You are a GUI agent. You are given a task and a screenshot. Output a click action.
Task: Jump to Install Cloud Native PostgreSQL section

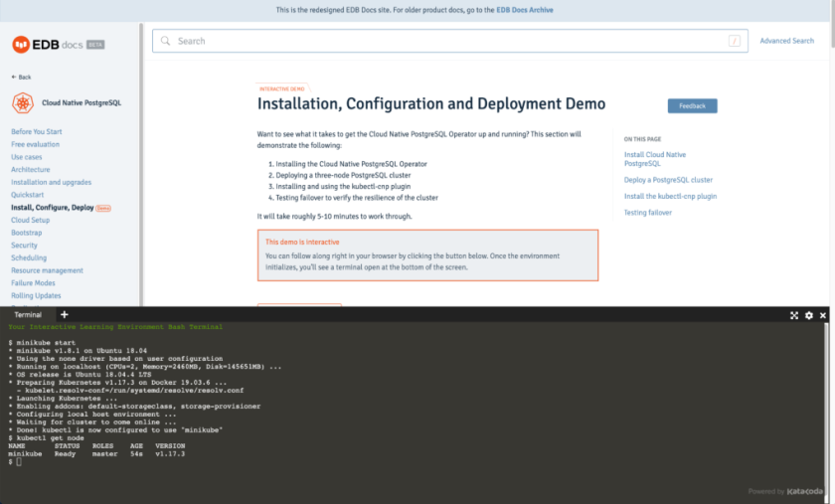655,159
